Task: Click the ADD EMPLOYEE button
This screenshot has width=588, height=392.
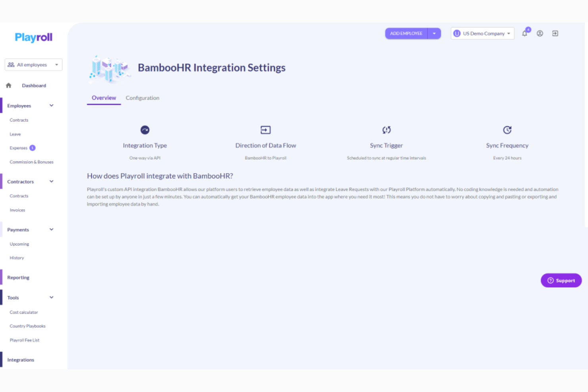Action: pyautogui.click(x=406, y=33)
